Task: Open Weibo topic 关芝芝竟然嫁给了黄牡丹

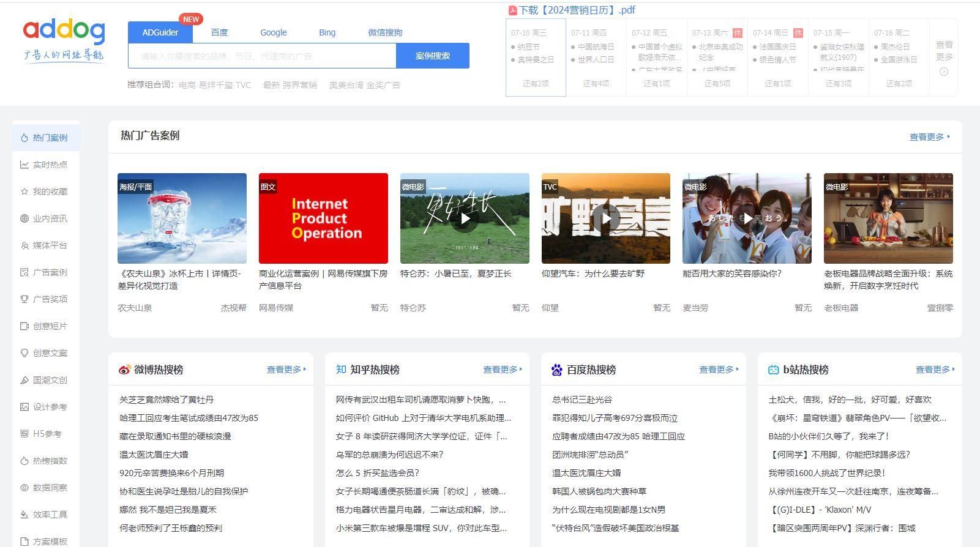Action: pos(166,400)
